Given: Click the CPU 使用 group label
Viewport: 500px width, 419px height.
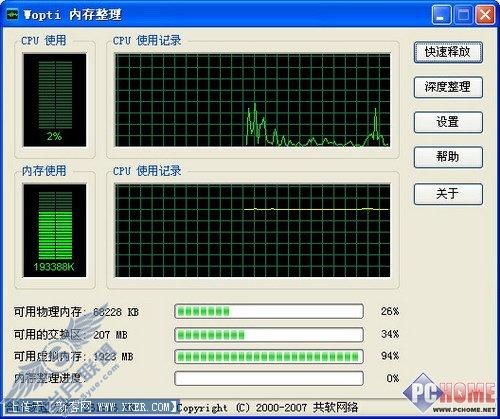Looking at the screenshot, I should (x=44, y=40).
